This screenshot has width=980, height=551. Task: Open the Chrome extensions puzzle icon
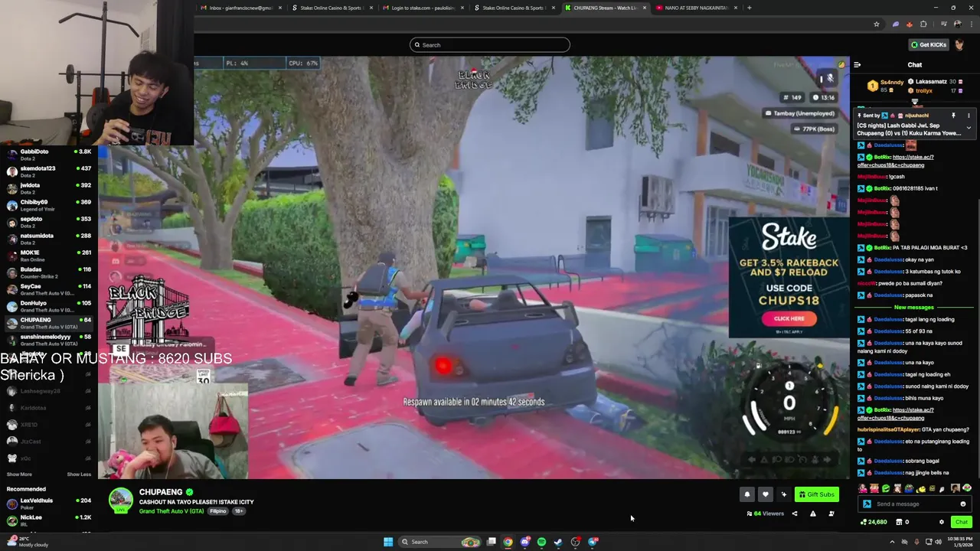click(923, 24)
